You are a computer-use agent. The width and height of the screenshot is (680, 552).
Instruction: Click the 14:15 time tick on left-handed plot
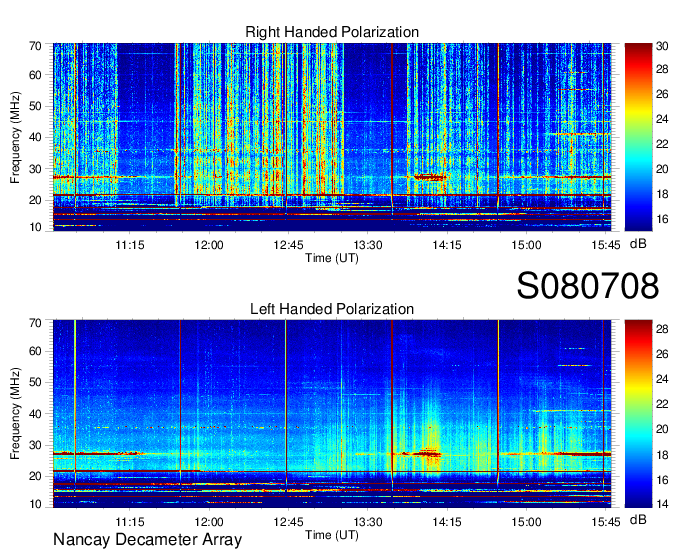pyautogui.click(x=447, y=522)
